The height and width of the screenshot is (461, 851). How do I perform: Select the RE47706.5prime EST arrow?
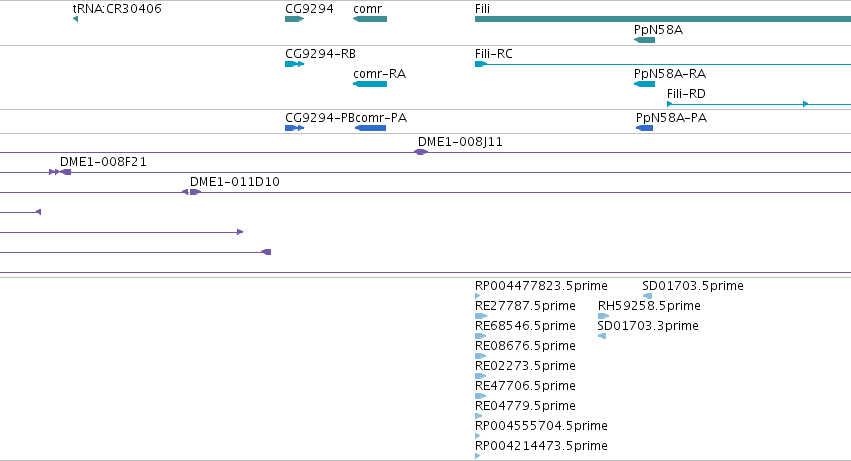click(480, 396)
